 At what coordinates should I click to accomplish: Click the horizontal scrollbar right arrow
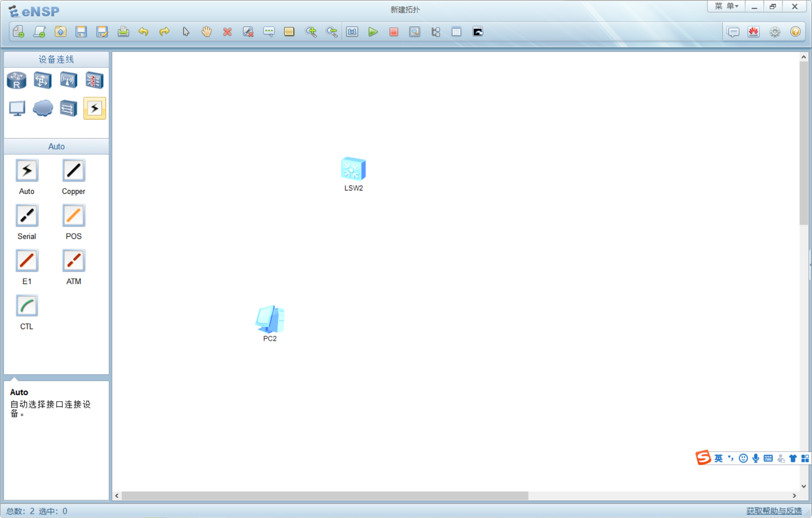click(x=794, y=496)
